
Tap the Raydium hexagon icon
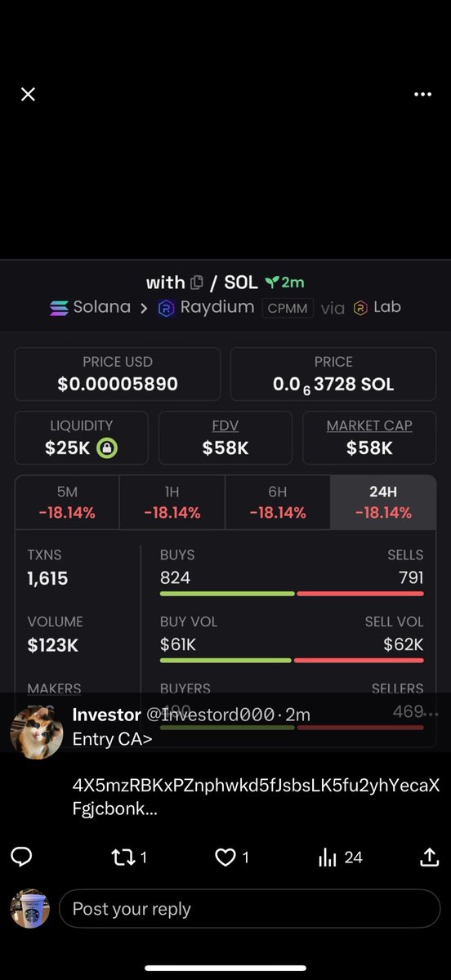167,309
